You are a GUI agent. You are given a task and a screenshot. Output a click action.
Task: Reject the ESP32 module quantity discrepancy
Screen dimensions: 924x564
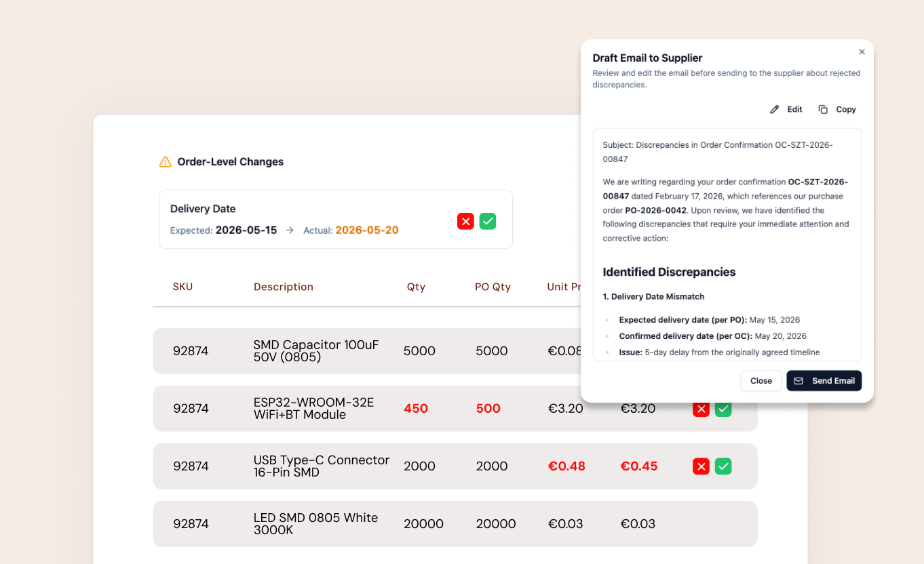coord(701,408)
